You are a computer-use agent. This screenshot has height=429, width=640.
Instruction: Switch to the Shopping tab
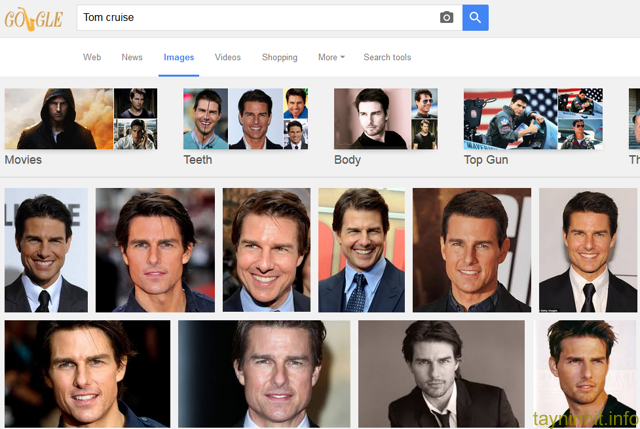pos(280,57)
